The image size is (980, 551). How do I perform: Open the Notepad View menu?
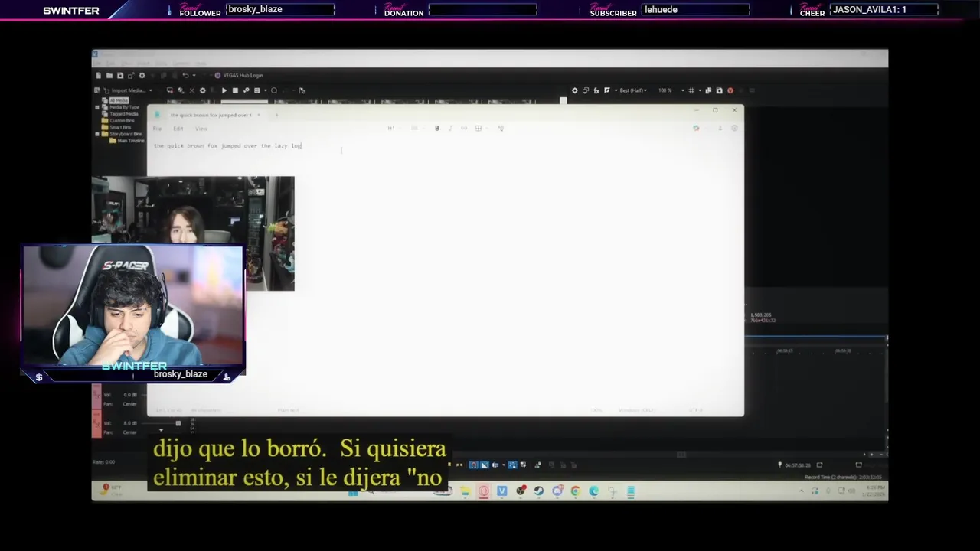pyautogui.click(x=201, y=129)
